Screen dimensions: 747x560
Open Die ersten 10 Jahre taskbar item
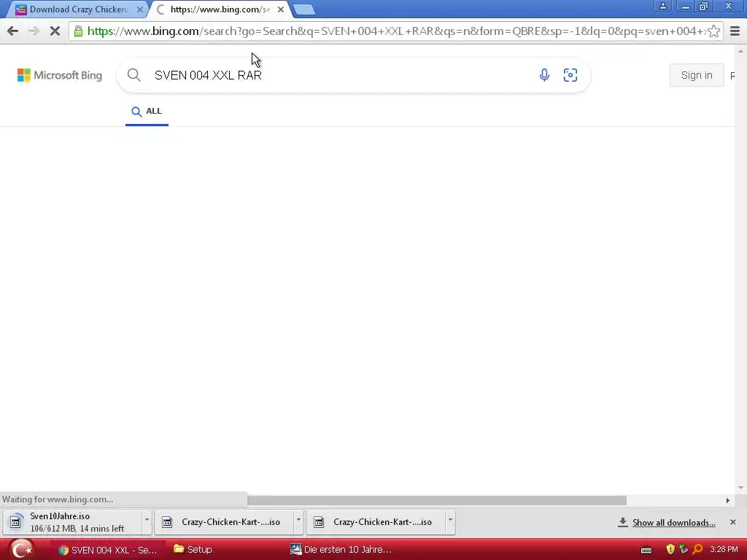341,550
